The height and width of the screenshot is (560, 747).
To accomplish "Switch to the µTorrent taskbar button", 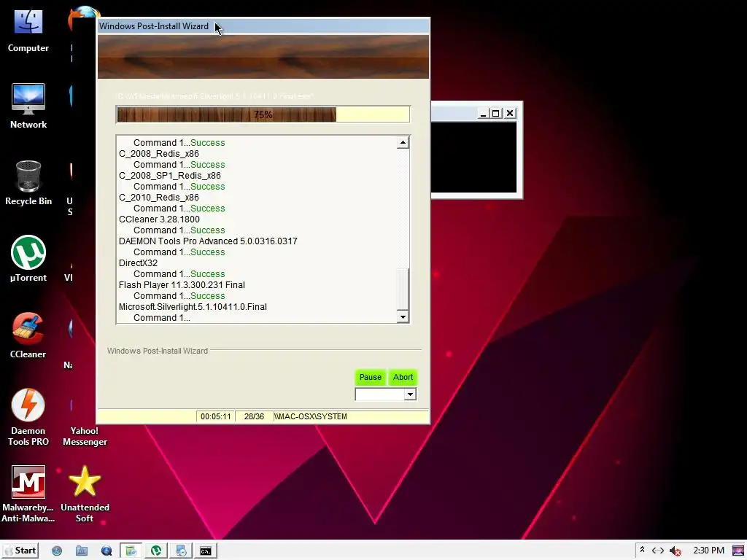I will (156, 551).
